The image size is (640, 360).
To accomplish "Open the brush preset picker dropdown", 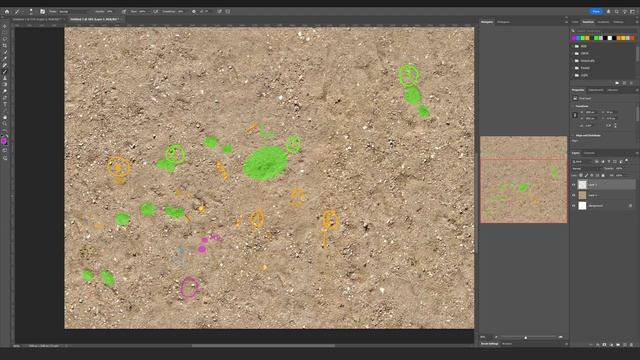I will (x=30, y=11).
